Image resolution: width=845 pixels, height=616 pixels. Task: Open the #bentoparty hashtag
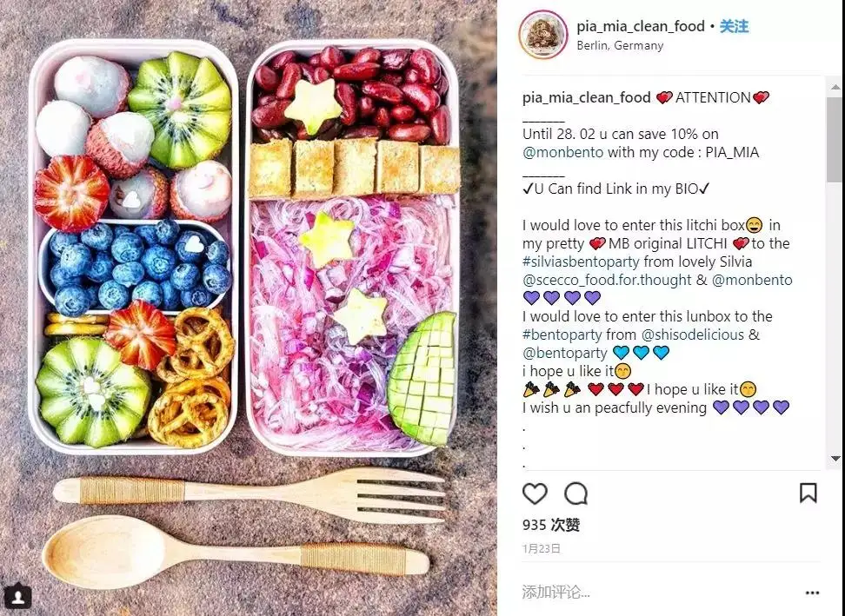[562, 334]
